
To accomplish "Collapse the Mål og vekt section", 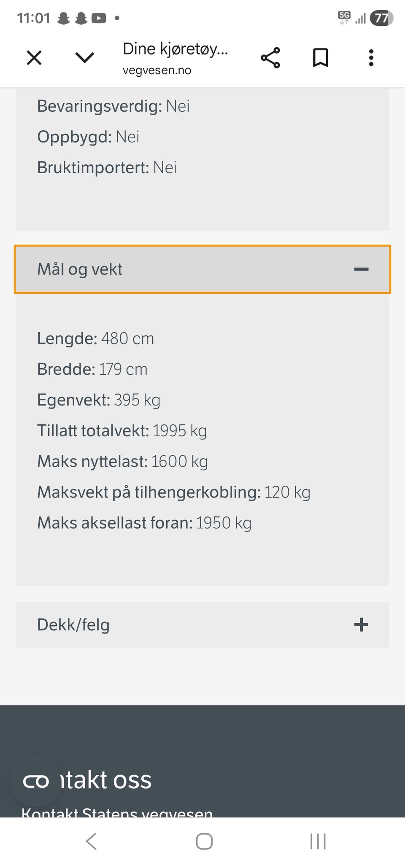I will pyautogui.click(x=202, y=269).
